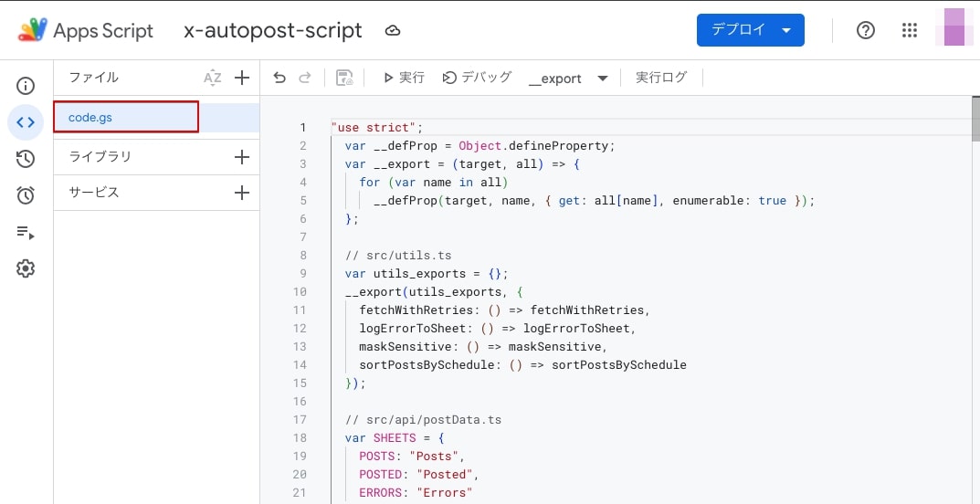Click the サービス section label
This screenshot has width=980, height=504.
pos(94,193)
